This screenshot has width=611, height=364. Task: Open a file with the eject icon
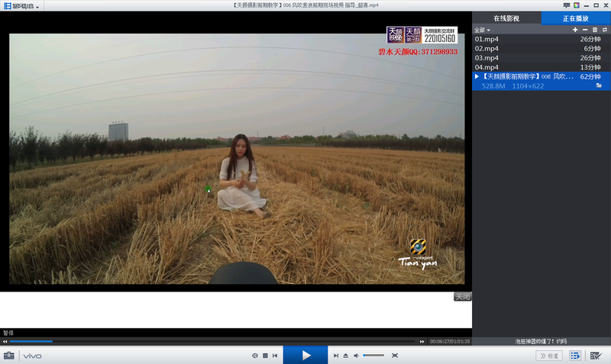click(x=346, y=356)
